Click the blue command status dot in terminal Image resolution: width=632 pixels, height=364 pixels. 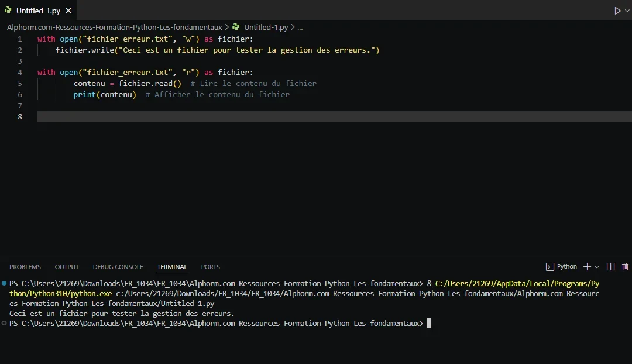pos(4,283)
